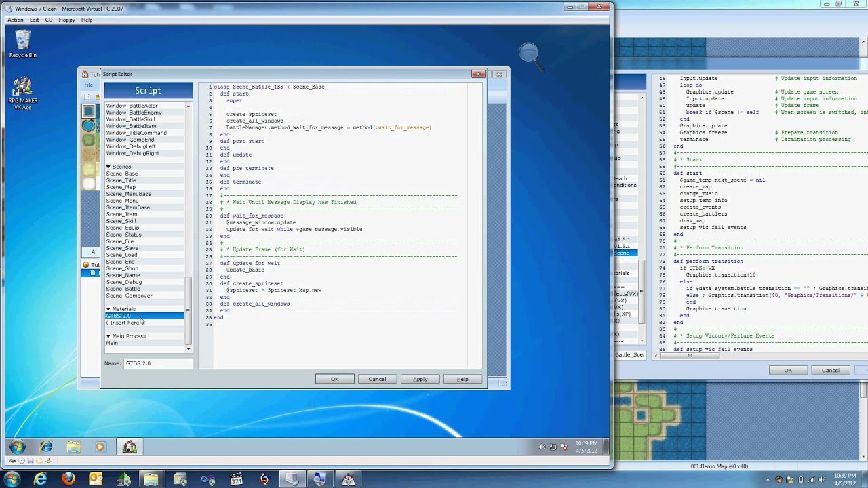Click OK in the Script Editor

click(334, 379)
